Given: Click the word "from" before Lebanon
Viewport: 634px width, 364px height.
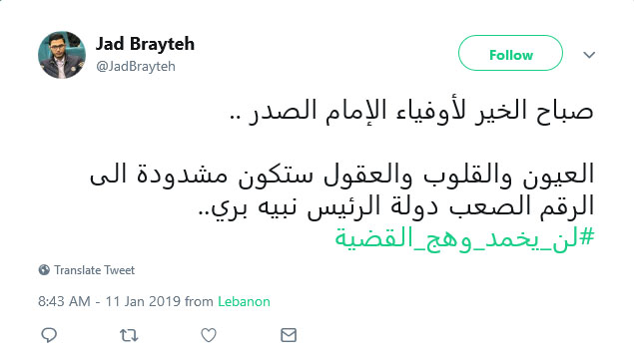Looking at the screenshot, I should (199, 301).
